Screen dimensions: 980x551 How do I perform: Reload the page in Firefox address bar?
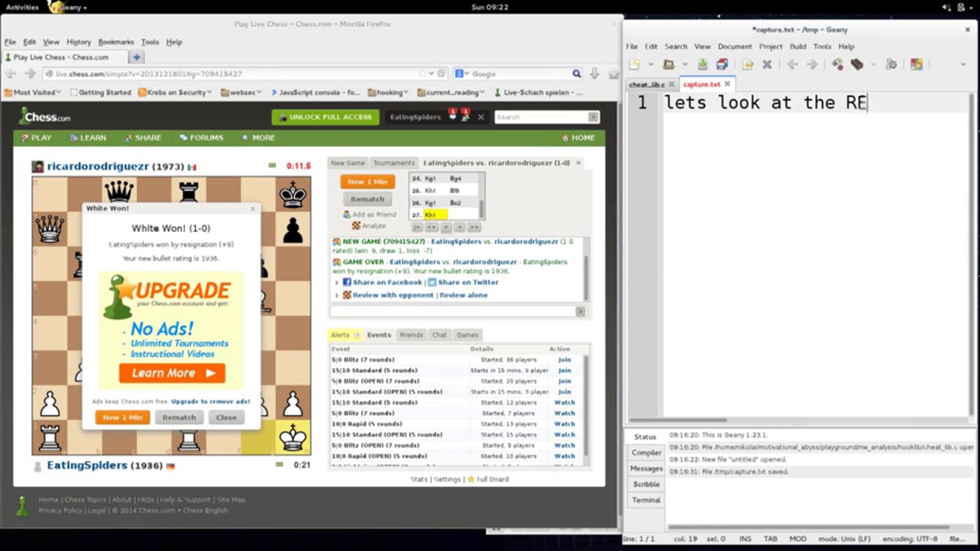tap(441, 73)
